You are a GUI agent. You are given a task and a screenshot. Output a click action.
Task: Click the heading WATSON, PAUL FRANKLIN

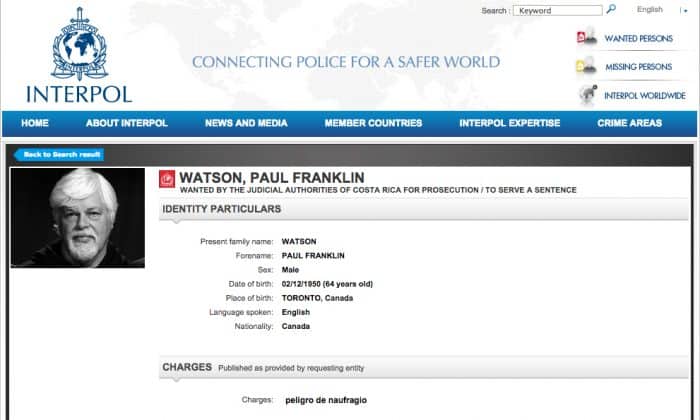(x=272, y=178)
